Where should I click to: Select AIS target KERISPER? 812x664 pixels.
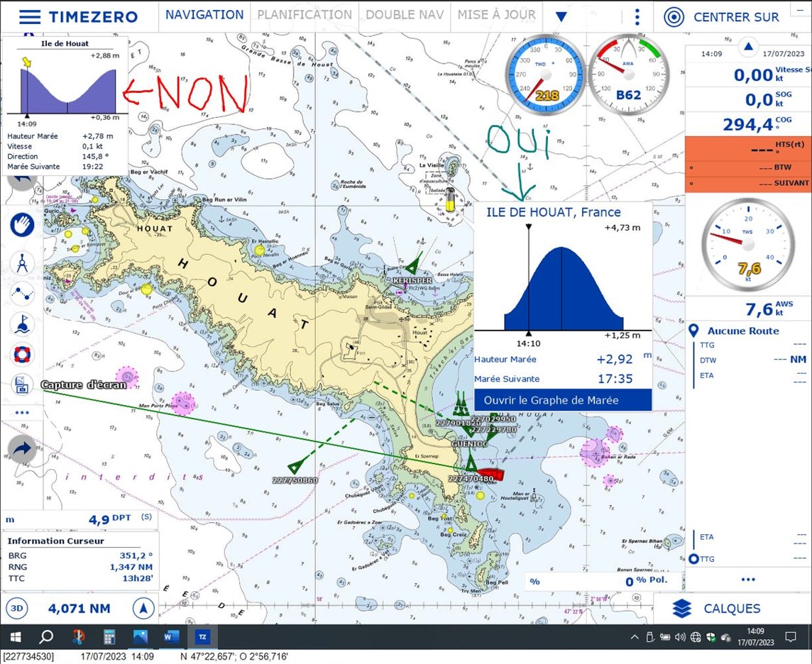[412, 267]
